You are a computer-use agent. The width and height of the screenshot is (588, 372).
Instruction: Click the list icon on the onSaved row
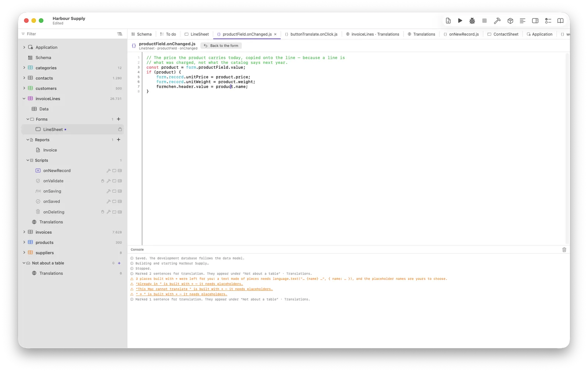coord(120,202)
